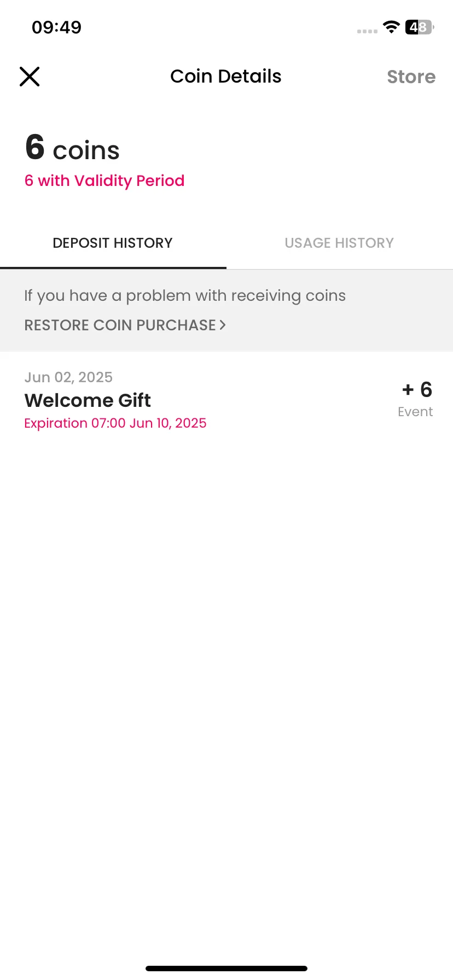Screen dimensions: 453x980
Task: Tap the Wi-Fi status icon
Action: coord(391,27)
